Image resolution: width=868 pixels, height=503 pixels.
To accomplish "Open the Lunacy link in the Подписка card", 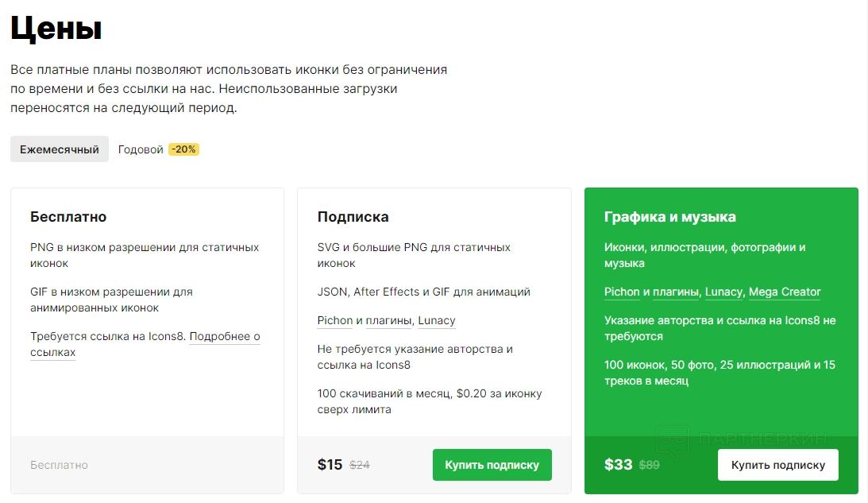I will coord(436,321).
